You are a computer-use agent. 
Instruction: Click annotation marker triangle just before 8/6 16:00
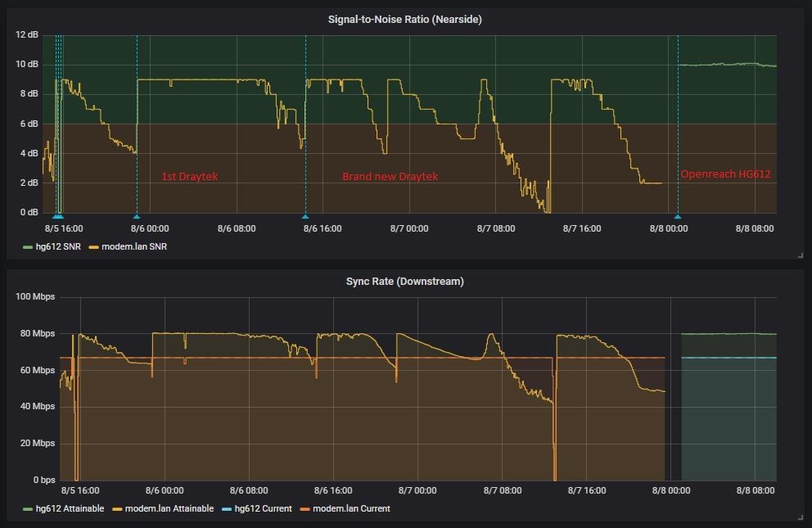point(305,217)
